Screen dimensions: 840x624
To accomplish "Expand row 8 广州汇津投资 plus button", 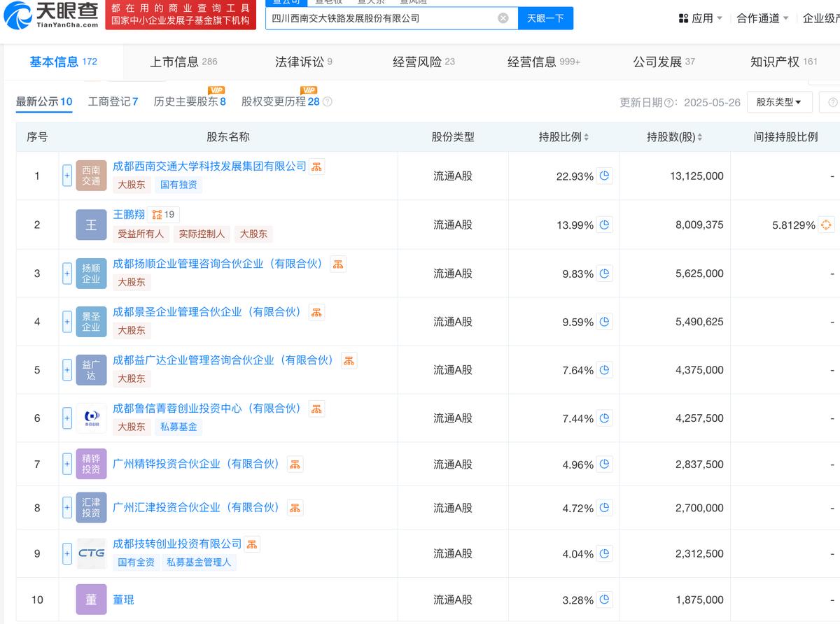I will [x=67, y=508].
